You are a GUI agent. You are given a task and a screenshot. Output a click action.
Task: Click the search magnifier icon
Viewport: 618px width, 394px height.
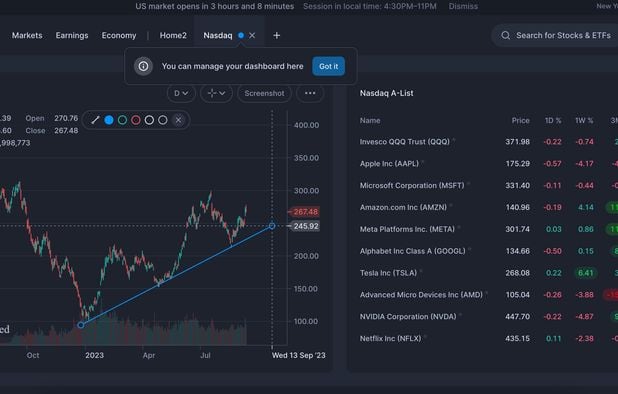tap(506, 35)
